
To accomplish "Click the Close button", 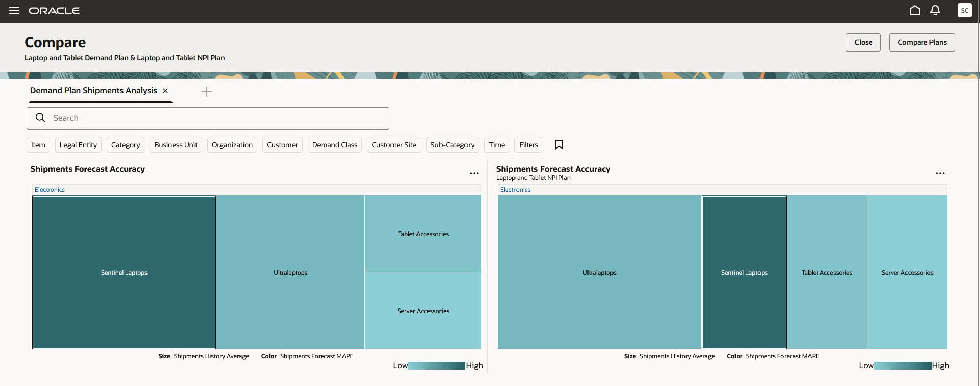I will tap(863, 42).
